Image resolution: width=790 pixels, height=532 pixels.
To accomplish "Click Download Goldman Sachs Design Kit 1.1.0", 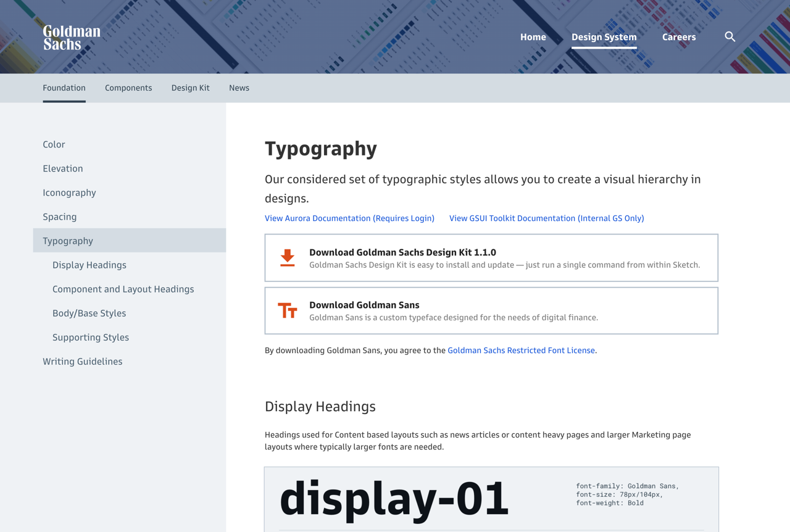I will (x=402, y=252).
